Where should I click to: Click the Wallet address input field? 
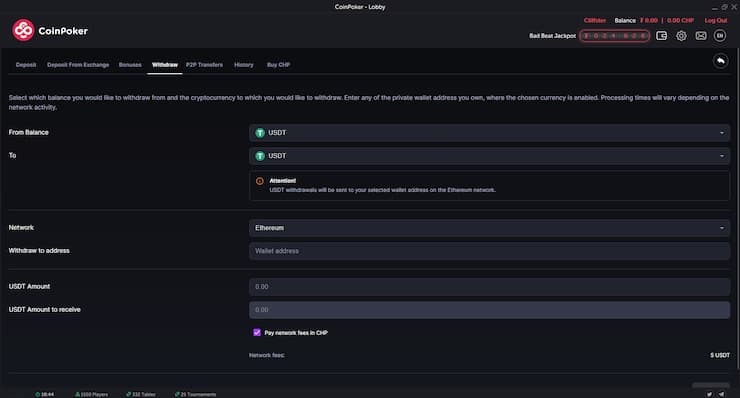point(489,251)
